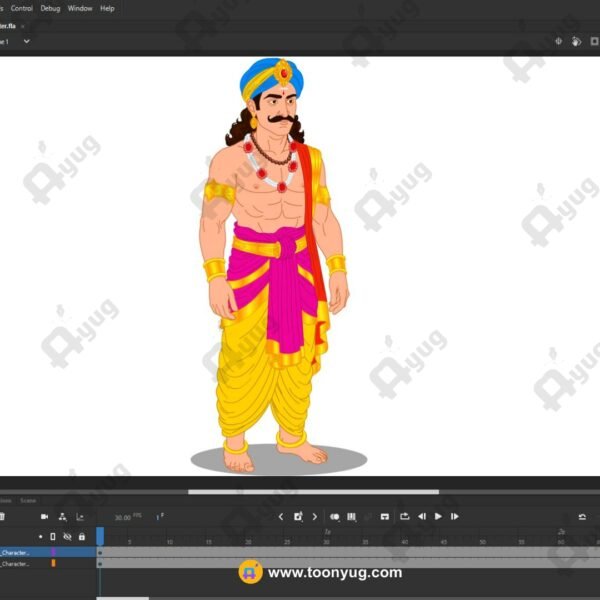Open the Help menu
The image size is (600, 600).
(x=107, y=8)
